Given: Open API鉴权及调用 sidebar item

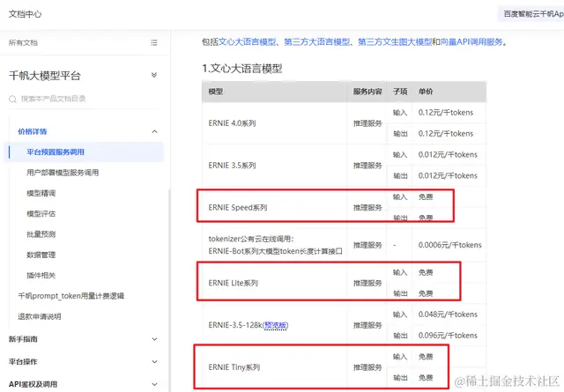Looking at the screenshot, I should pyautogui.click(x=33, y=384).
